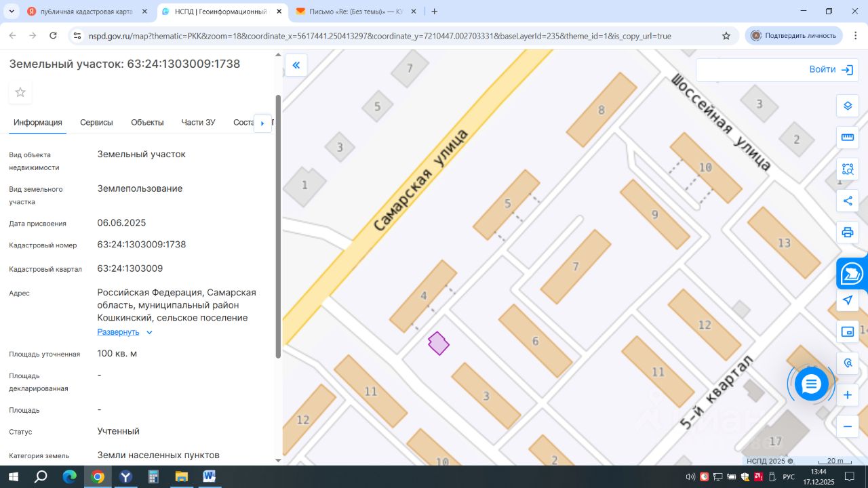The height and width of the screenshot is (488, 868).
Task: Select the date value 06.06.2025
Action: pos(121,223)
